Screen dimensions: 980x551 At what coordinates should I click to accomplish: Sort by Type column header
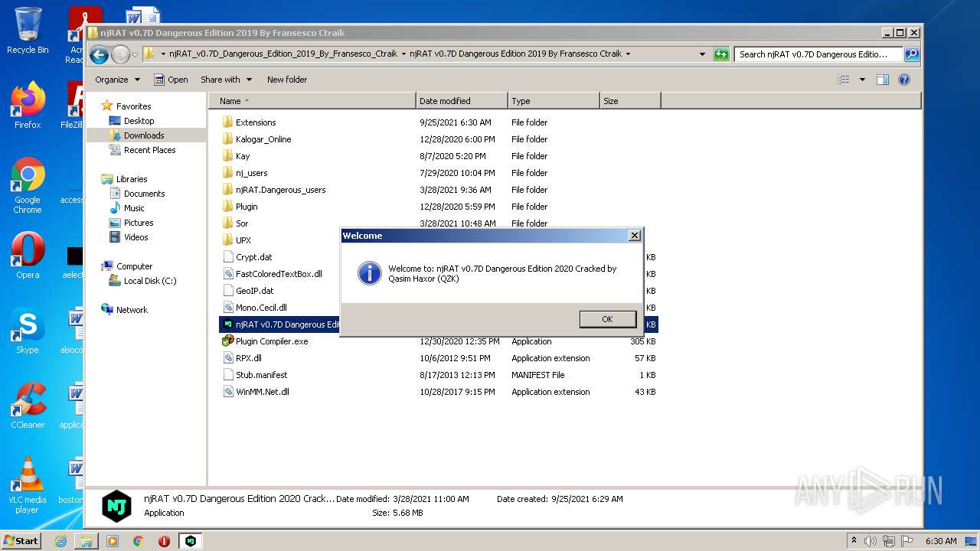click(554, 101)
